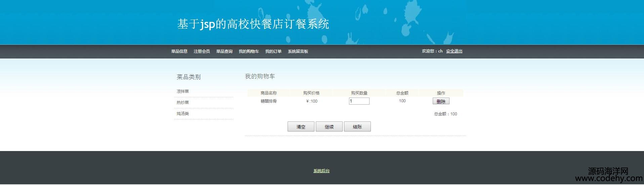Click the 总金额 column header

pos(402,93)
